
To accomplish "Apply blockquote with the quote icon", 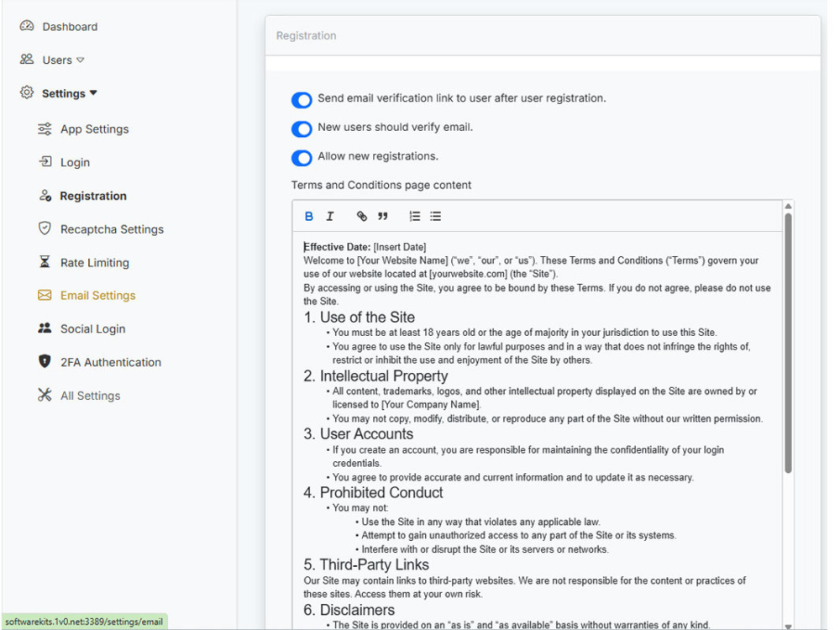I will [382, 217].
